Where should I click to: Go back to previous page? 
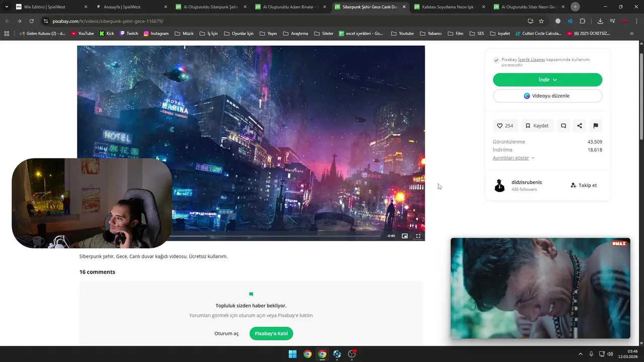tap(7, 21)
